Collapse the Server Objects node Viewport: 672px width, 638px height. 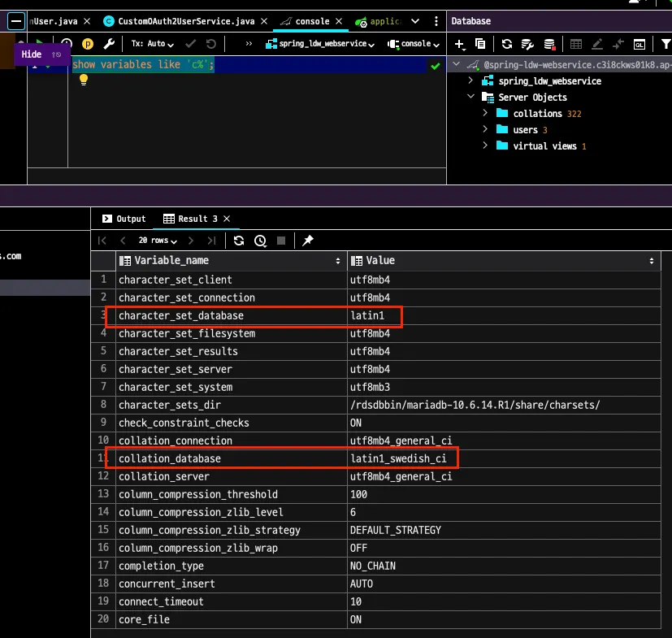pos(470,98)
